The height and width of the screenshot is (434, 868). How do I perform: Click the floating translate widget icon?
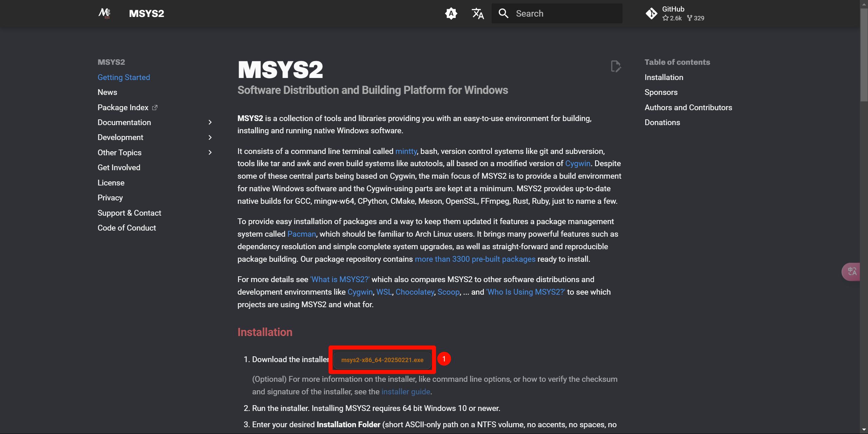pyautogui.click(x=852, y=272)
